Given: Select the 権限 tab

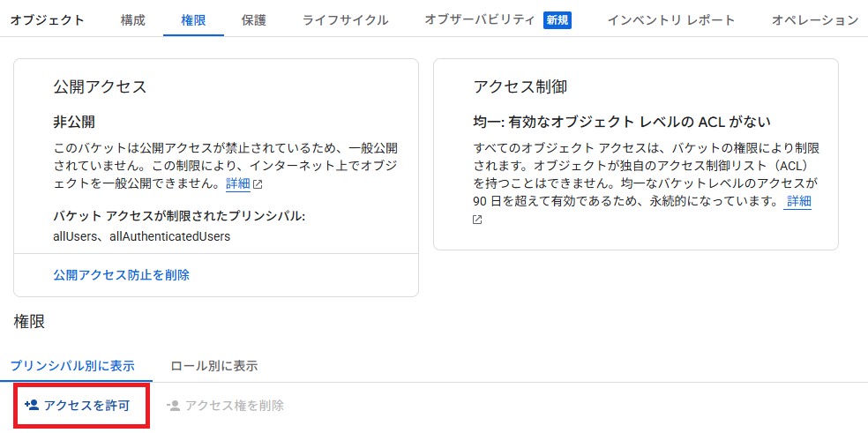Looking at the screenshot, I should pos(193,20).
